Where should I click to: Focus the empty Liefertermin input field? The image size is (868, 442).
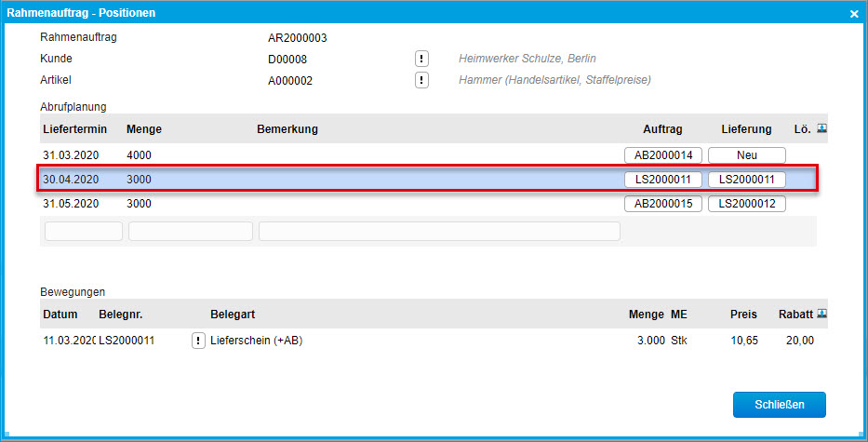point(84,232)
